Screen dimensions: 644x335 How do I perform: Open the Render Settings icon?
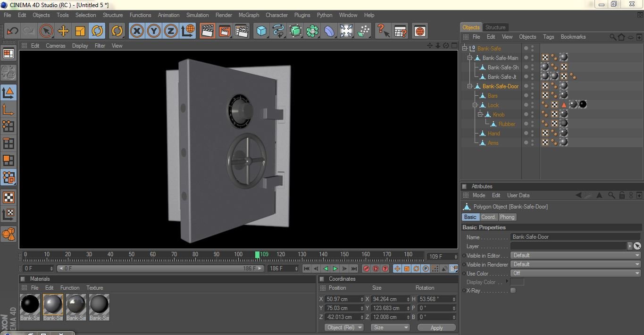click(242, 31)
